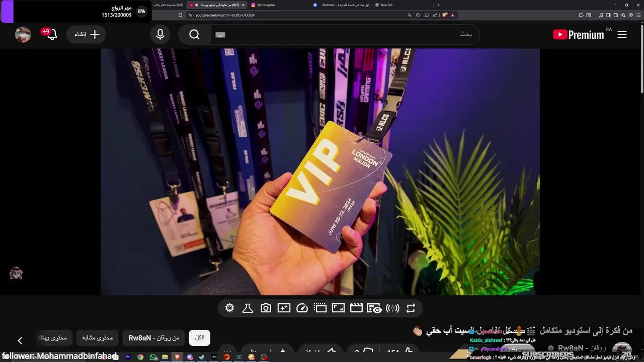This screenshot has width=644, height=362.
Task: Open the Leo AI sparkle icon
Action: (623, 15)
